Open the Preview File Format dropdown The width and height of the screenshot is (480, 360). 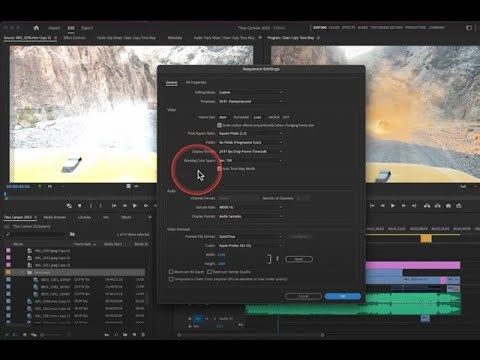click(250, 236)
